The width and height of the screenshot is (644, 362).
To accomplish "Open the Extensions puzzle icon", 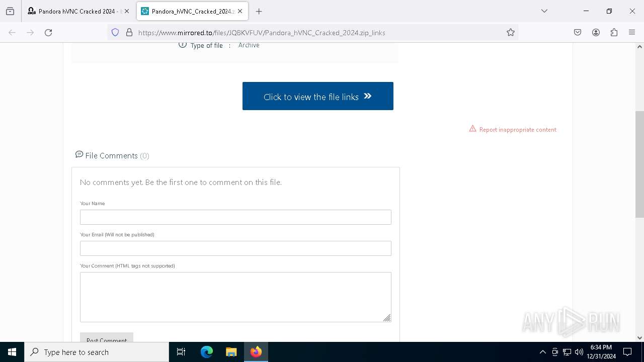I will pos(614,32).
